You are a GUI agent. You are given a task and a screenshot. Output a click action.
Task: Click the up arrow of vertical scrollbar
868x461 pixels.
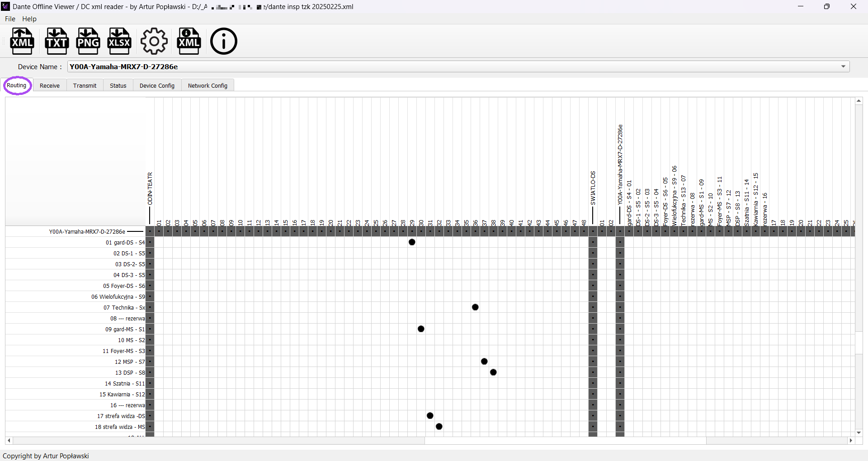859,101
